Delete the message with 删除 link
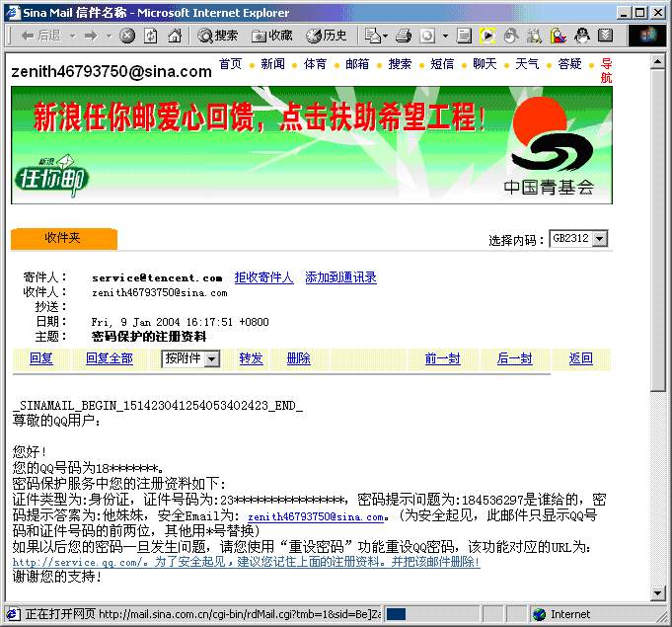 point(298,358)
